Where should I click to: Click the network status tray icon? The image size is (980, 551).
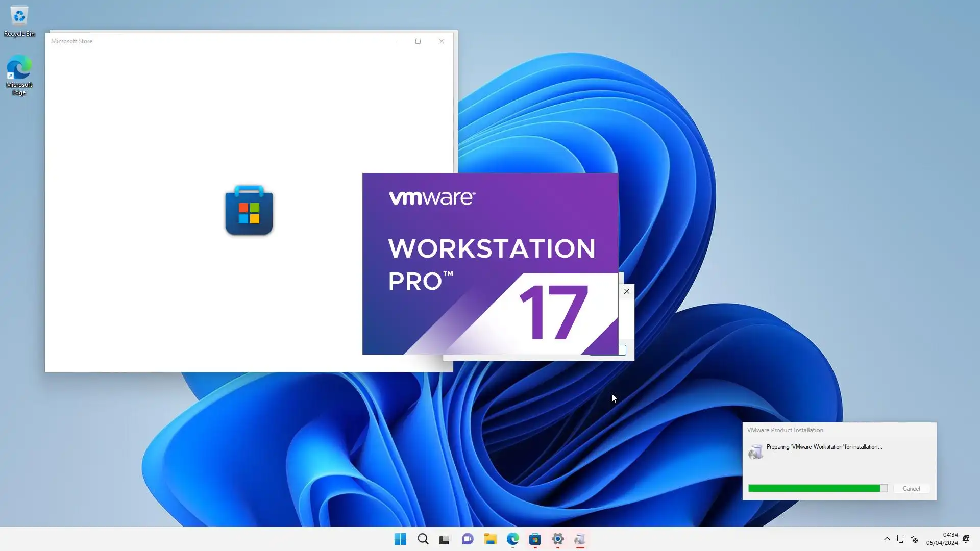[x=901, y=539]
